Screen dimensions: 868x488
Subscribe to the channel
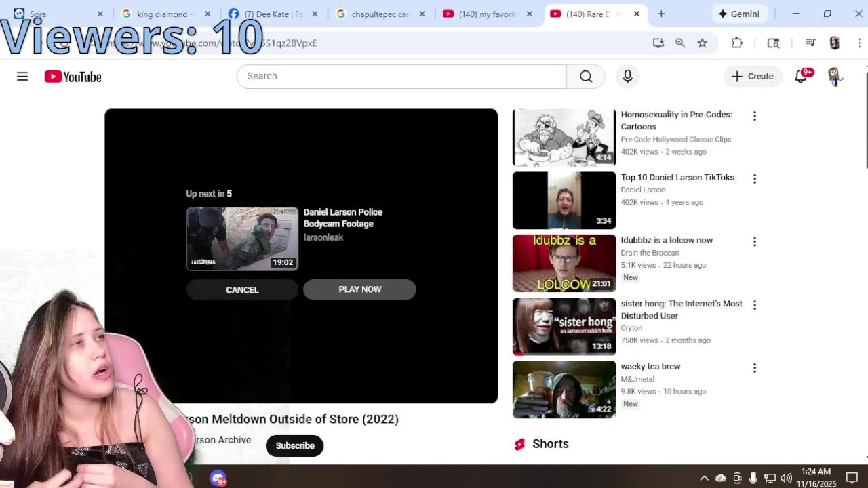pos(295,445)
